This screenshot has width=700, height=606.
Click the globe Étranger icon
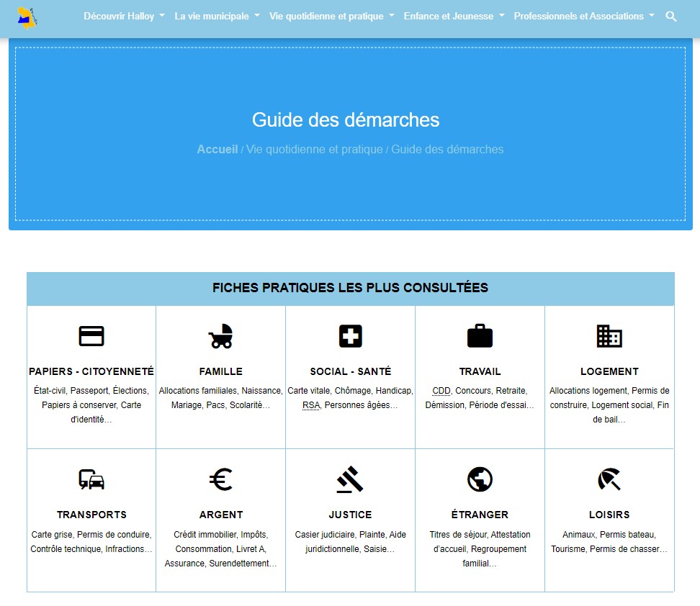(480, 479)
